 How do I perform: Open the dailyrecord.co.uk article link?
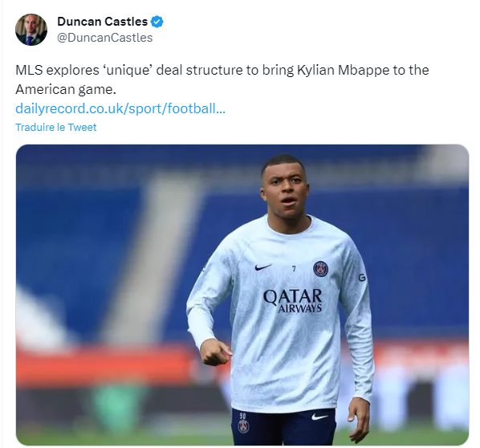click(x=120, y=108)
